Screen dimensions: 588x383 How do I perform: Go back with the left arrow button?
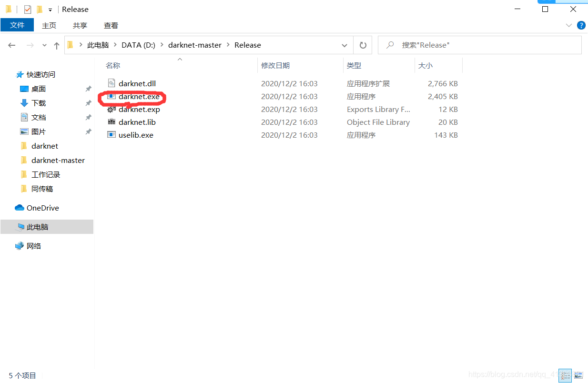[x=12, y=45]
